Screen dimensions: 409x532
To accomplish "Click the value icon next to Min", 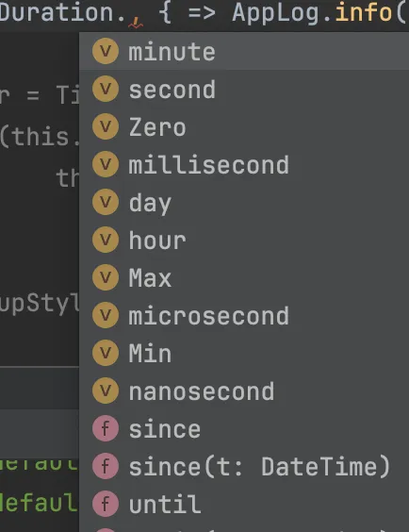I will (x=106, y=353).
